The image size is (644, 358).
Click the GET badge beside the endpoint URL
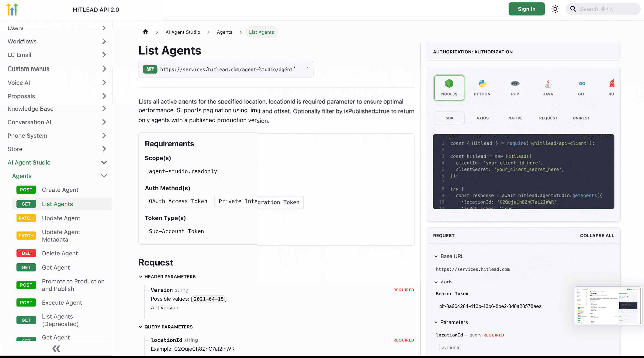tap(150, 69)
